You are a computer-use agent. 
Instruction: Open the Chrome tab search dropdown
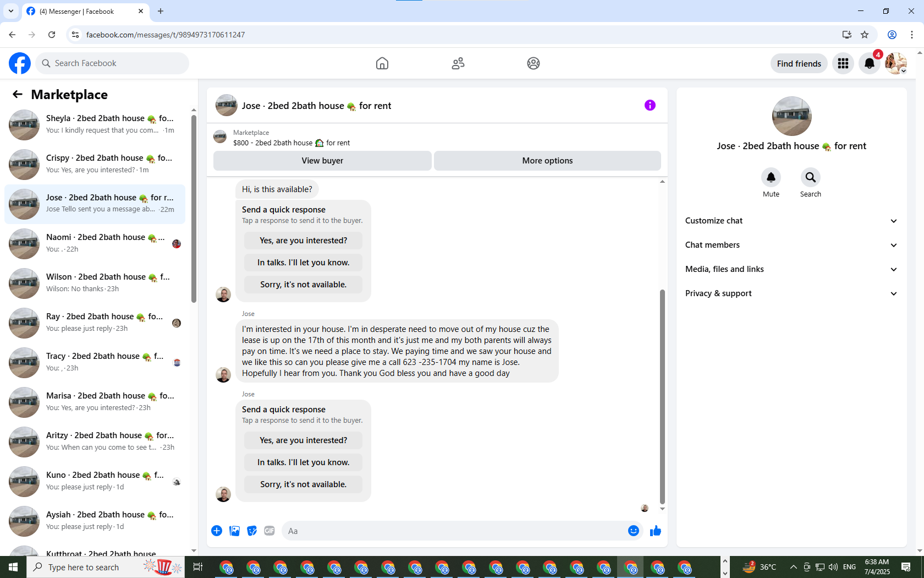click(x=11, y=11)
